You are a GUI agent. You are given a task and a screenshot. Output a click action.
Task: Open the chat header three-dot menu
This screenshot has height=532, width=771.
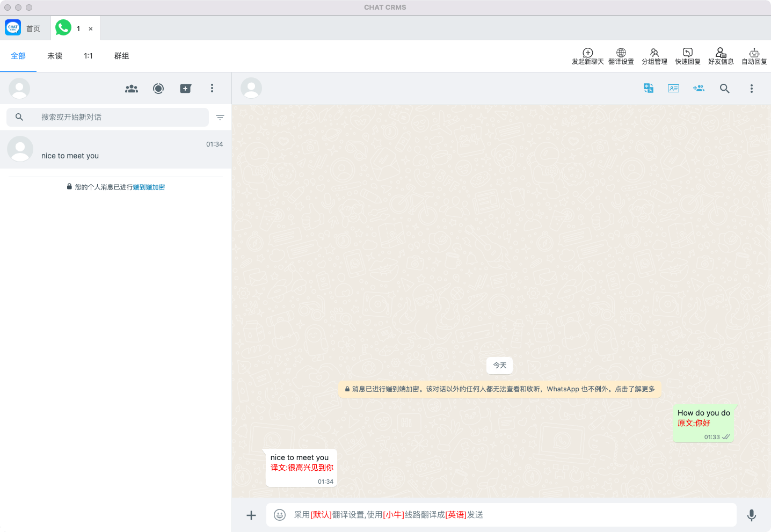click(751, 89)
